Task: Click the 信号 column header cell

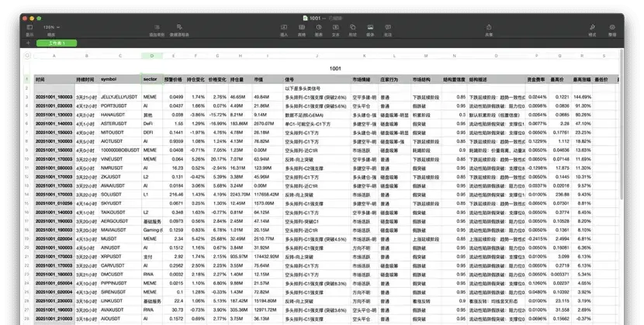Action: pyautogui.click(x=317, y=79)
